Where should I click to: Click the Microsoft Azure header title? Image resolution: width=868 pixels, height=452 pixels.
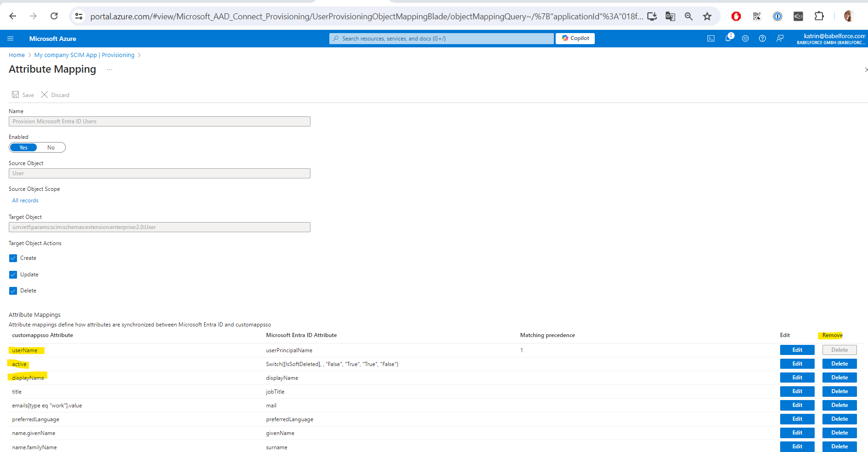[52, 39]
